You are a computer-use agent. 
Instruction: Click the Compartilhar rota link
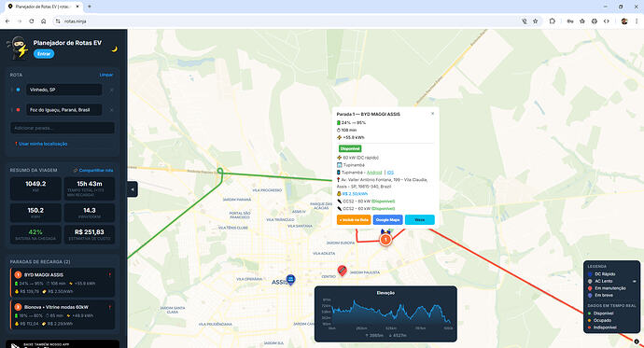tap(93, 170)
